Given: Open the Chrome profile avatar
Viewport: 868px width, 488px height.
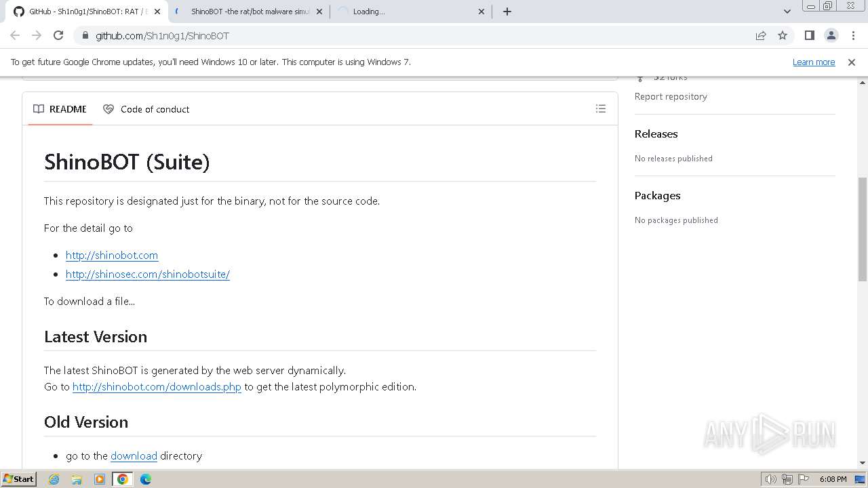Looking at the screenshot, I should 831,35.
